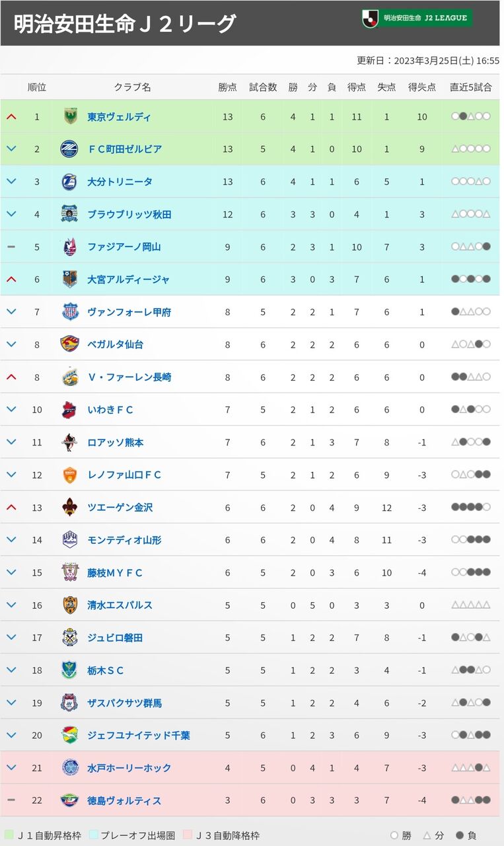Viewport: 504px width, 846px height.
Task: Click the down chevron beside FC町田ゼルビア
Action: 11,149
